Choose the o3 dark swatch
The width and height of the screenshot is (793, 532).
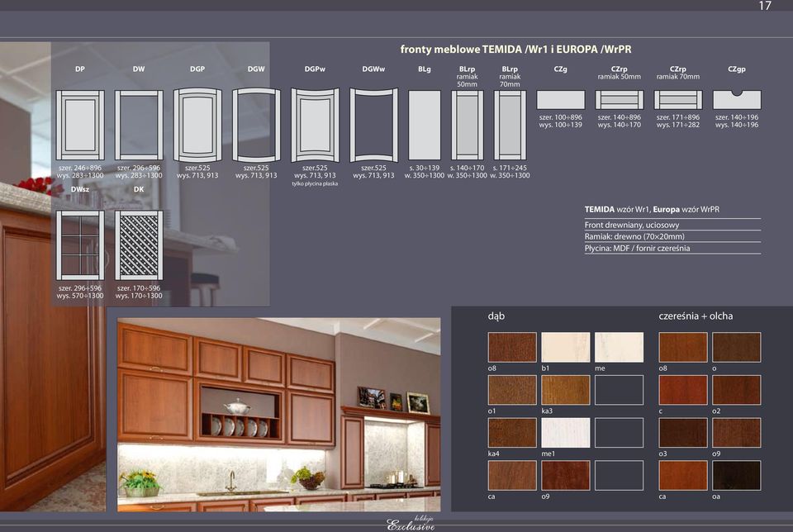click(683, 432)
